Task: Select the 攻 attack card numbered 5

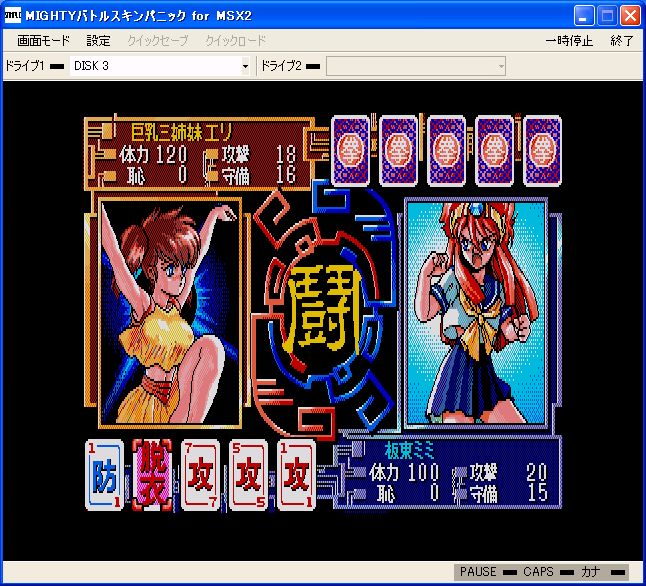Action: [x=248, y=475]
